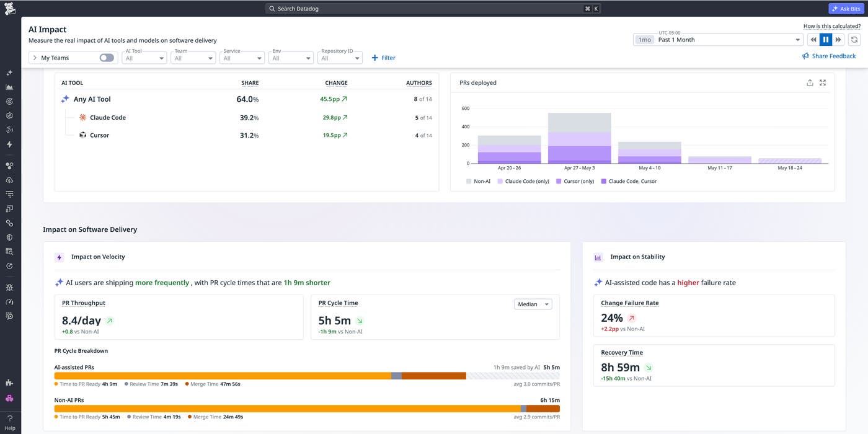Open 'How is this calculated?' link
Viewport: 868px width, 434px height.
click(x=832, y=26)
